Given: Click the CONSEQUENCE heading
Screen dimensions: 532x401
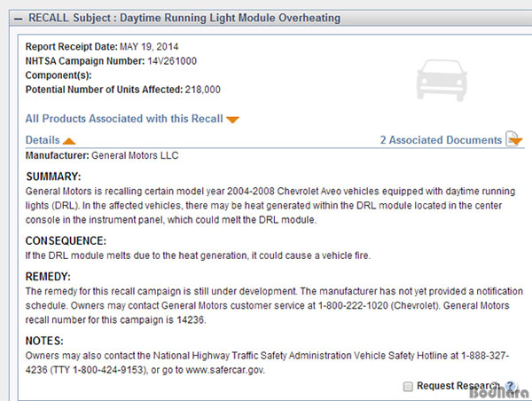Looking at the screenshot, I should coord(66,240).
